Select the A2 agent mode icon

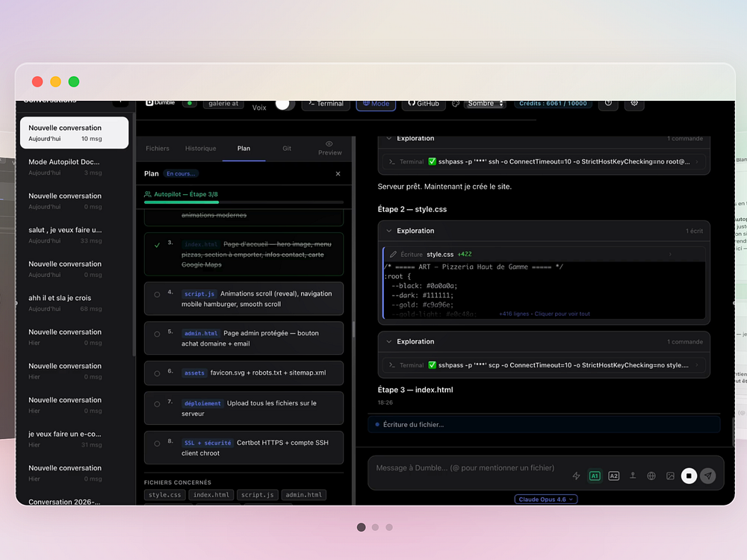point(613,476)
